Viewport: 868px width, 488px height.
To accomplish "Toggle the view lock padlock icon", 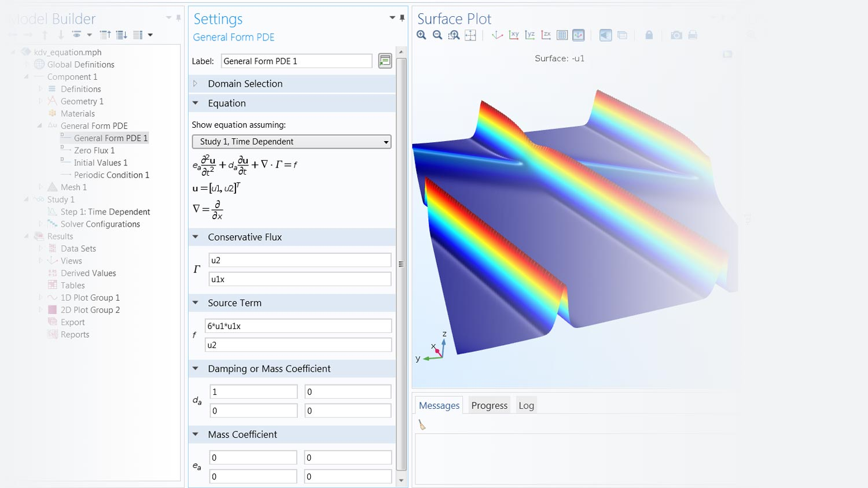I will (x=649, y=35).
